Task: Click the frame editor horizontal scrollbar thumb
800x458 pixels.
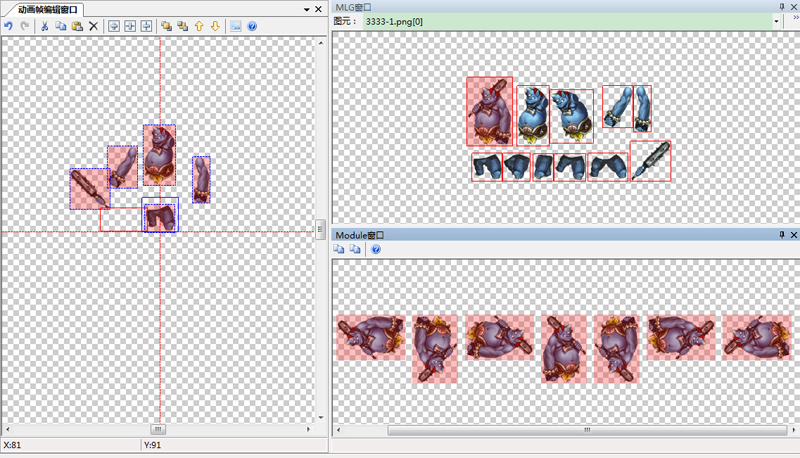Action: 158,429
